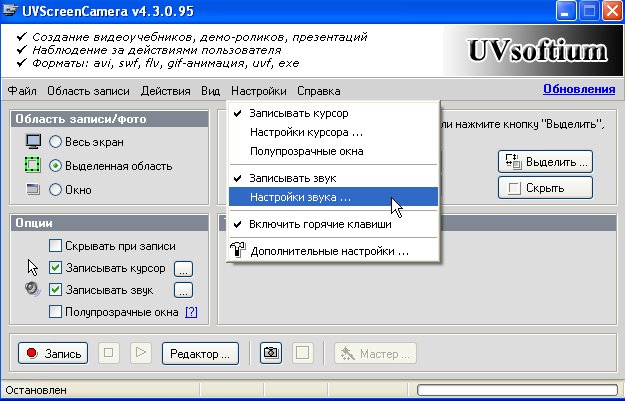This screenshot has width=625, height=401.
Task: Click the status bar progress indicator
Action: click(518, 390)
